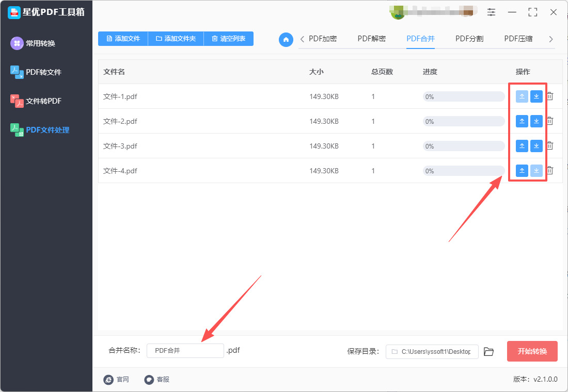Click progress bar of 文件-1.pdf
The height and width of the screenshot is (392, 568).
(x=464, y=96)
